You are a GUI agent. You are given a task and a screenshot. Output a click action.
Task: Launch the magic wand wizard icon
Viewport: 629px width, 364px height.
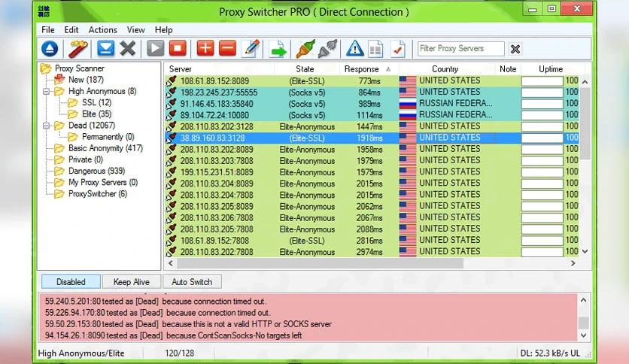point(77,49)
